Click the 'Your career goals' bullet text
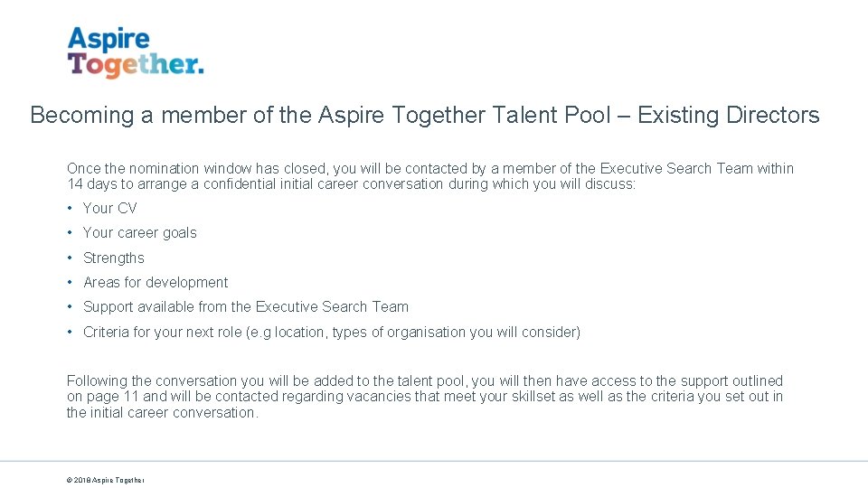Viewport: 868px width, 488px height. click(x=140, y=232)
